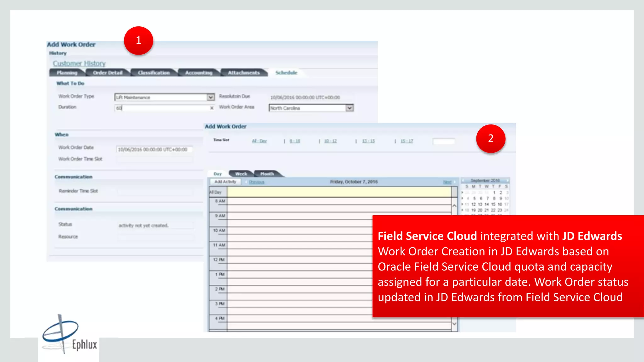
Task: Click the calendar scroll up arrow
Action: 454,206
